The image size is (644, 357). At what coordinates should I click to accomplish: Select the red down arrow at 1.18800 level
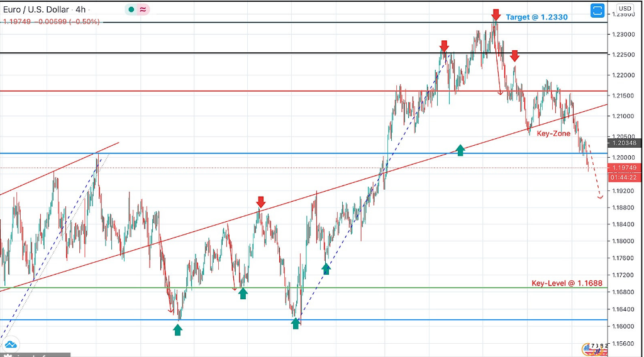(x=260, y=202)
